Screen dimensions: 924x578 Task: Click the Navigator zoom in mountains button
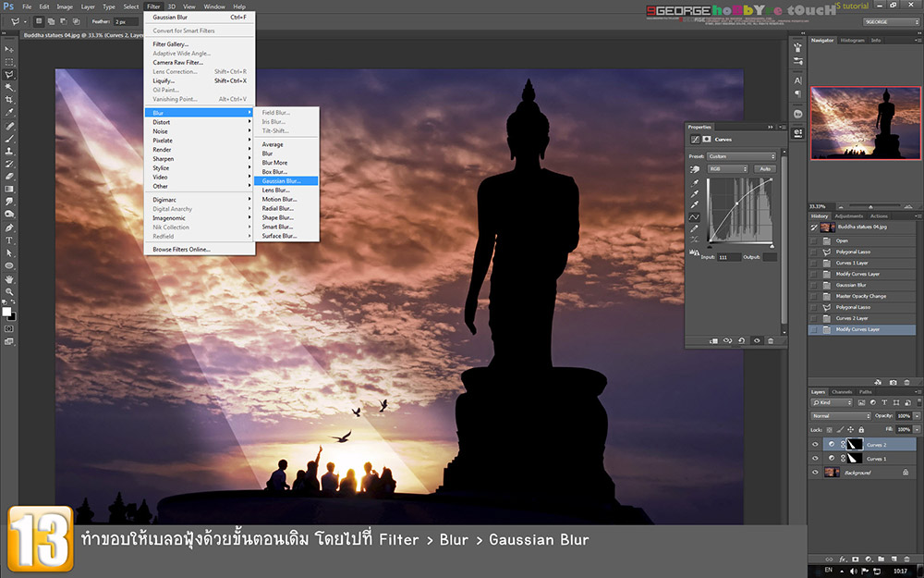[907, 206]
